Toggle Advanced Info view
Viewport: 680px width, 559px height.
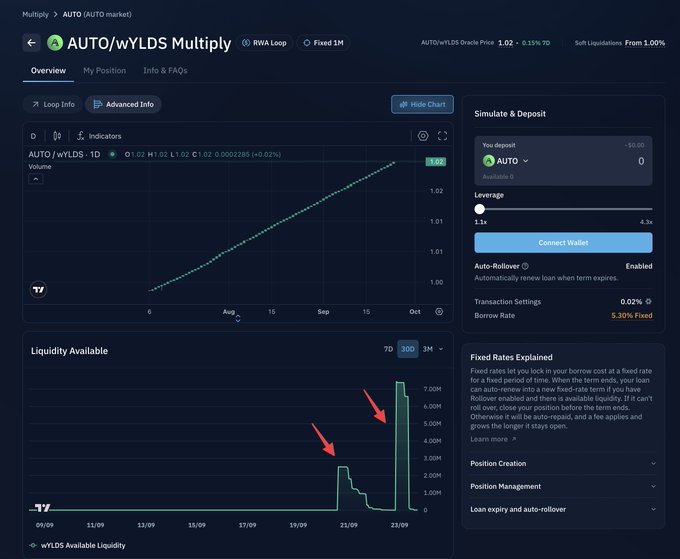(123, 105)
